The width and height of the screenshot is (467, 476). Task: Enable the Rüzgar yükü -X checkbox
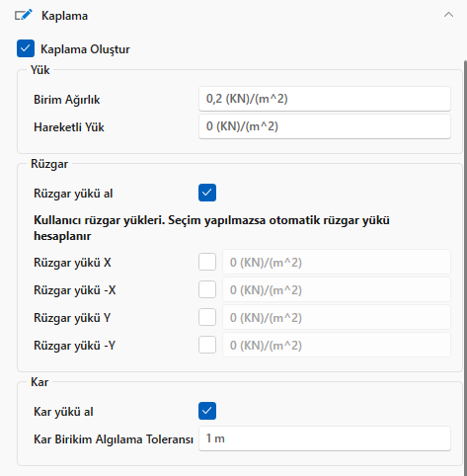[207, 289]
